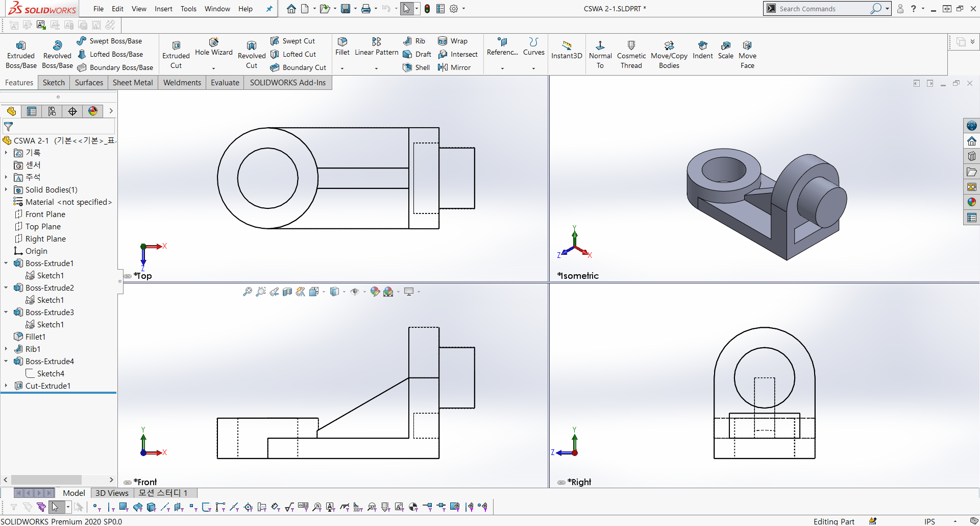The image size is (980, 526).
Task: Select the Shell tool
Action: 416,67
